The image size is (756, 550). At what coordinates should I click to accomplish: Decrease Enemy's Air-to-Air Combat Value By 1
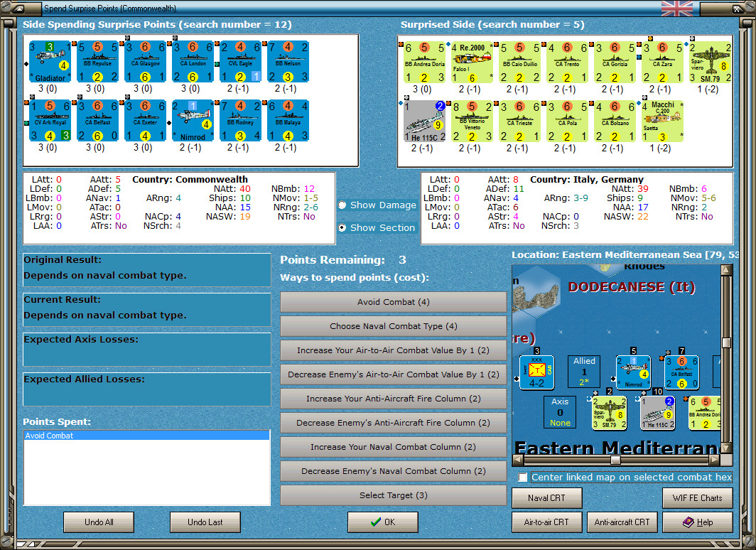click(394, 374)
